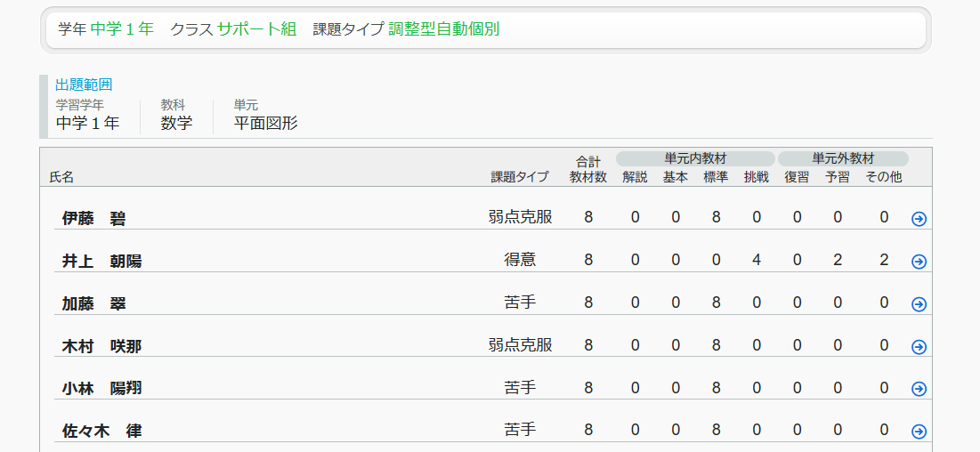980x452 pixels.
Task: Select the 中学1年 grade value at top
Action: click(x=122, y=28)
